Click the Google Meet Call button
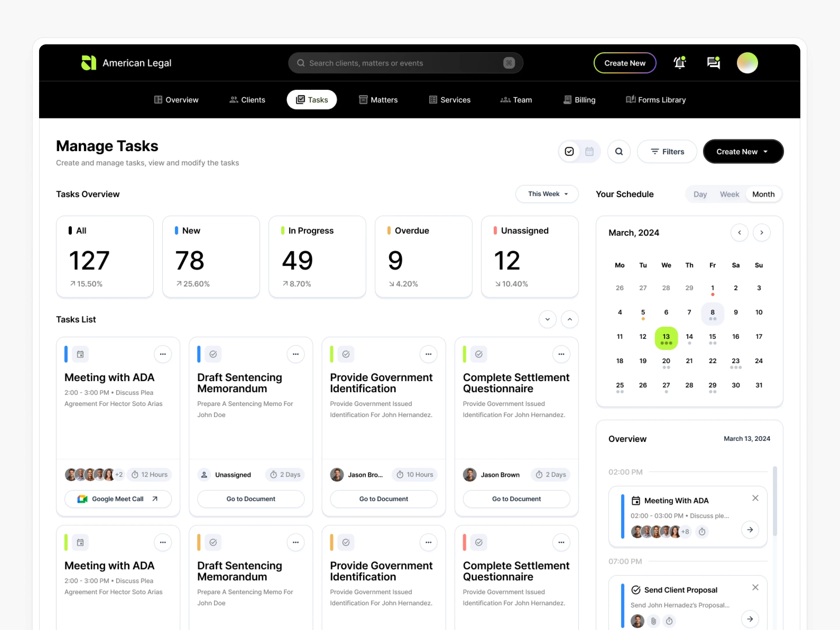Image resolution: width=840 pixels, height=630 pixels. click(118, 499)
